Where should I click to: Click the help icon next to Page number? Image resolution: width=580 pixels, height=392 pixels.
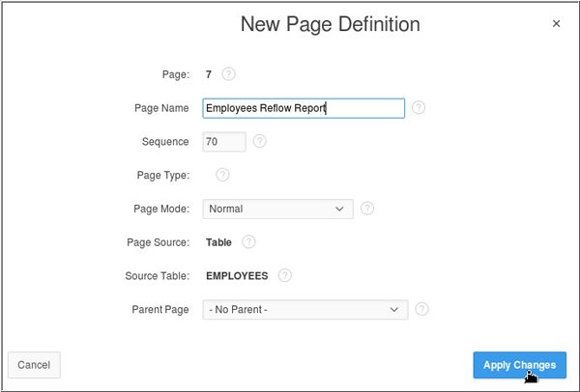(x=228, y=73)
